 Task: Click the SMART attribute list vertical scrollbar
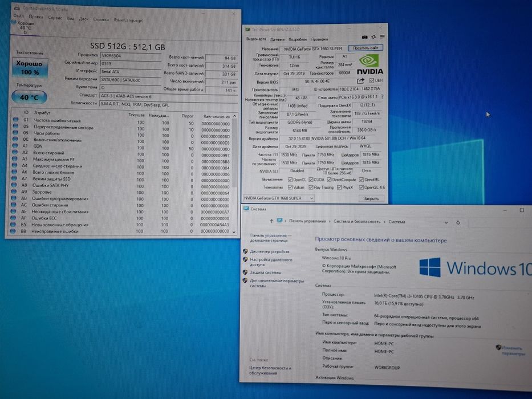[x=234, y=174]
